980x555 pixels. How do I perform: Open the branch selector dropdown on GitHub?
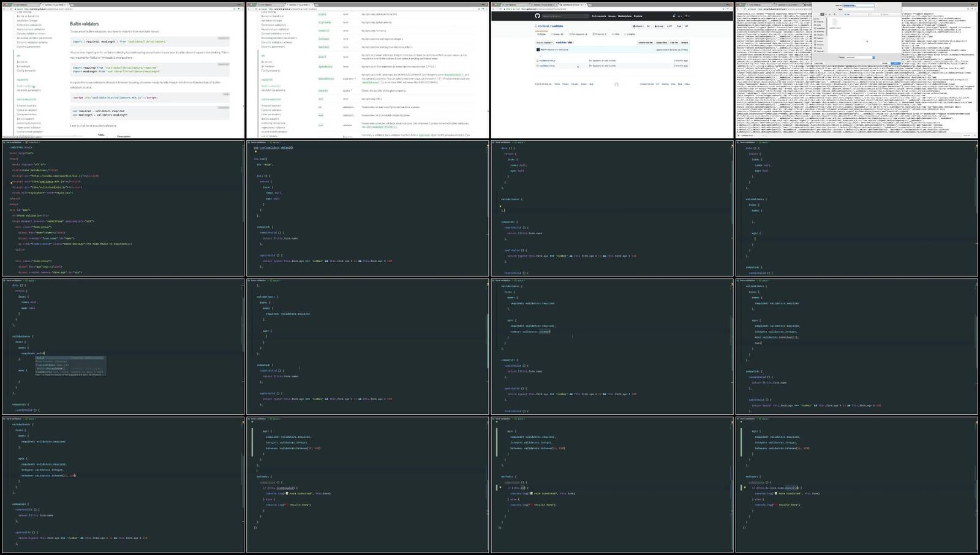(x=545, y=42)
